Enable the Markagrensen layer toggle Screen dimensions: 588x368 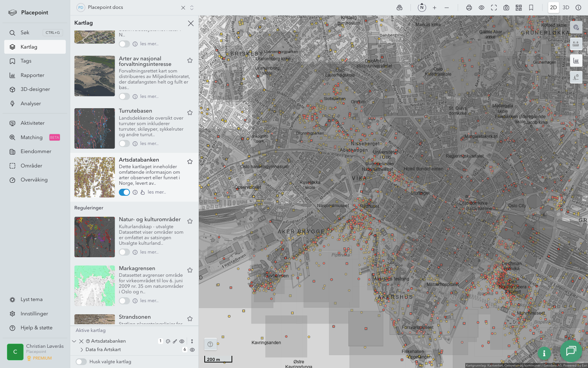point(124,301)
